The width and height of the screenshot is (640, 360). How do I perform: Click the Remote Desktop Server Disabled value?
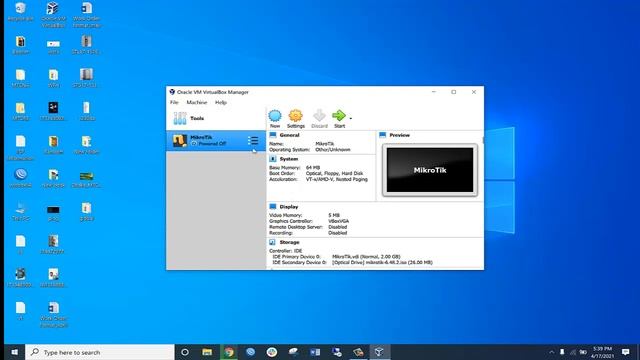click(338, 227)
